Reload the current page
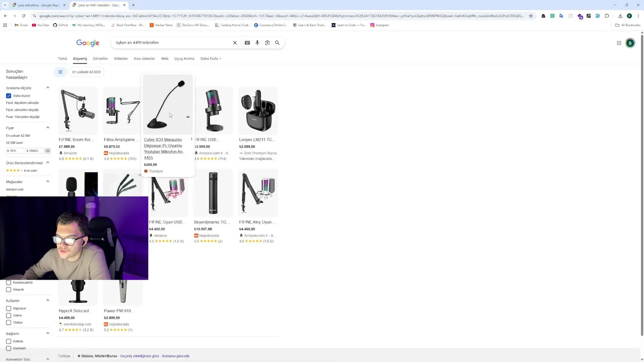 (23, 16)
